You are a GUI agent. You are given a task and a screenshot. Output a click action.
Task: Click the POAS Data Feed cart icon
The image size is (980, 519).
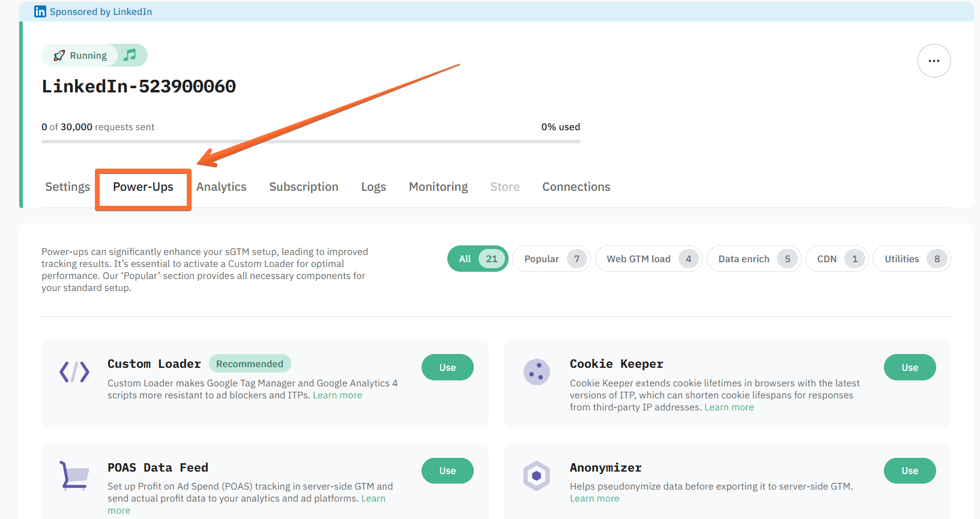(x=74, y=475)
